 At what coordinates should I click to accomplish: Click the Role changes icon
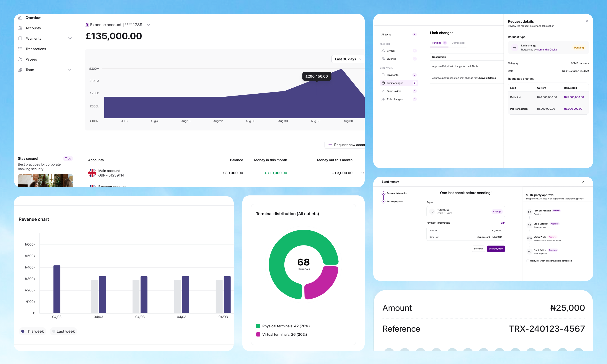coord(383,99)
